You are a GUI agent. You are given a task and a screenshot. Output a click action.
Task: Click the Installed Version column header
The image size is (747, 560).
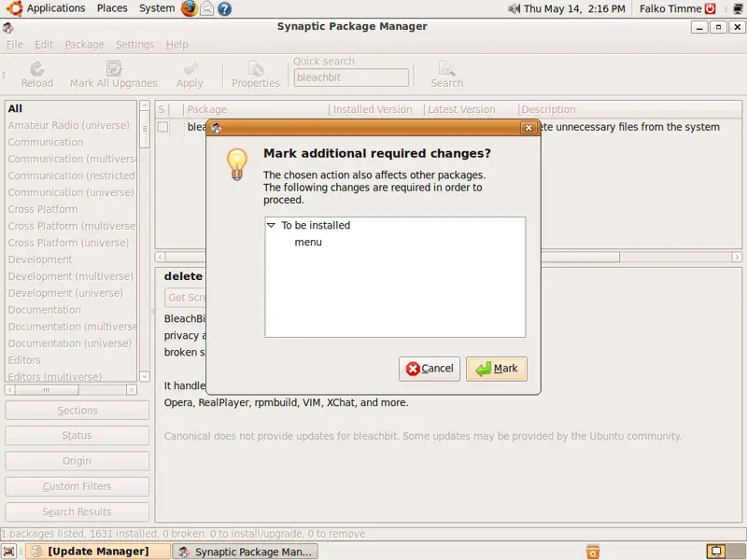376,109
